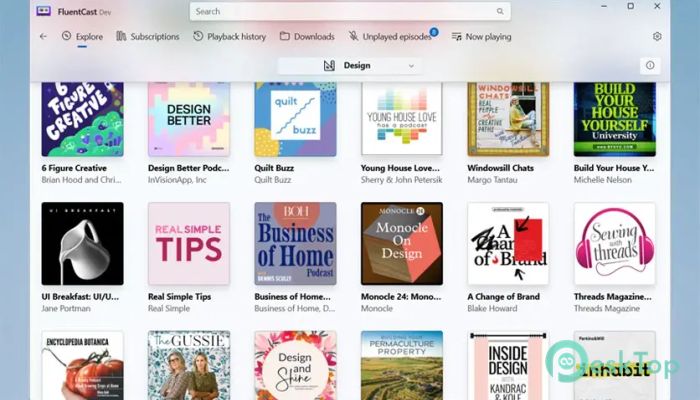Click the info icon button

pyautogui.click(x=650, y=66)
